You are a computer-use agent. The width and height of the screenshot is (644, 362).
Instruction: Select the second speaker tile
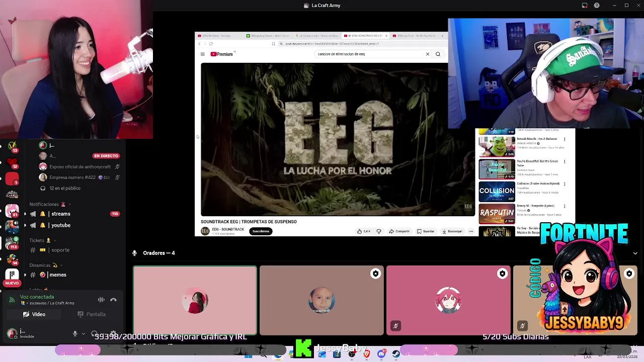click(x=321, y=301)
